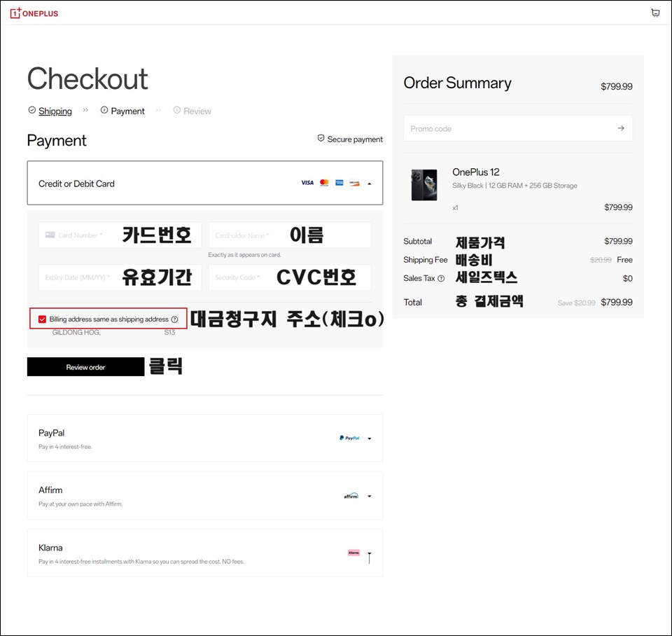
Task: Click the Cardholder Name input field
Action: pyautogui.click(x=290, y=235)
